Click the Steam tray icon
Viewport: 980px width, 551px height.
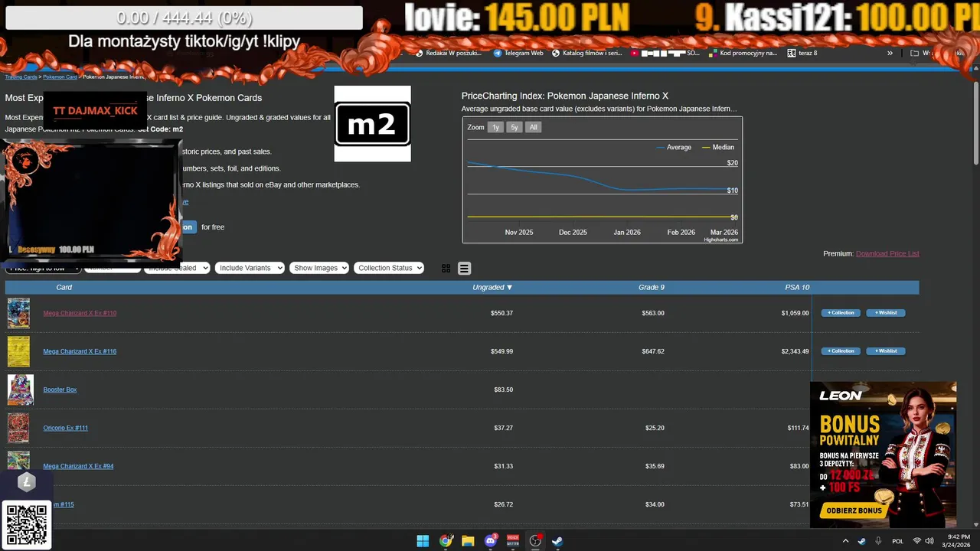[861, 541]
